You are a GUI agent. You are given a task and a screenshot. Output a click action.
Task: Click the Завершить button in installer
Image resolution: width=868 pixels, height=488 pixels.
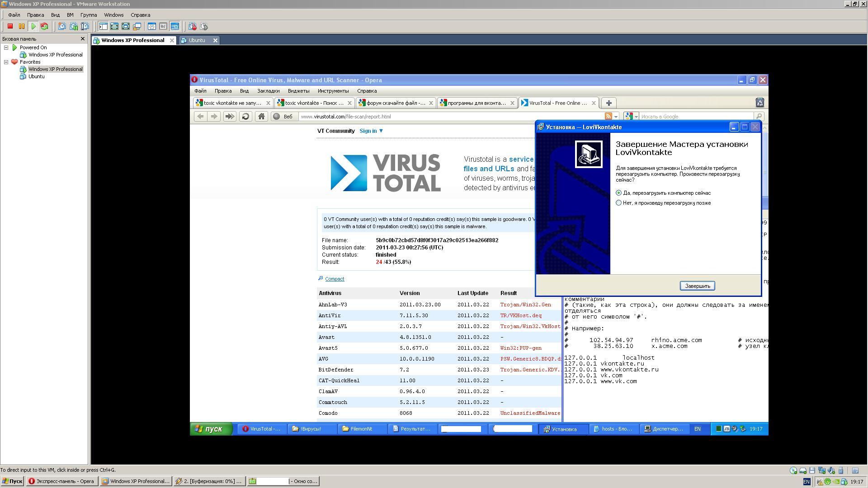[697, 286]
